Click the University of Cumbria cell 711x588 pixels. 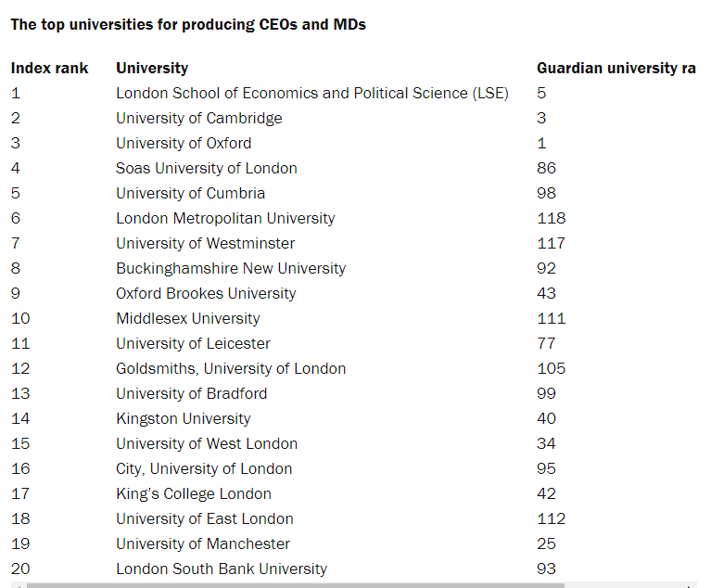click(x=190, y=193)
